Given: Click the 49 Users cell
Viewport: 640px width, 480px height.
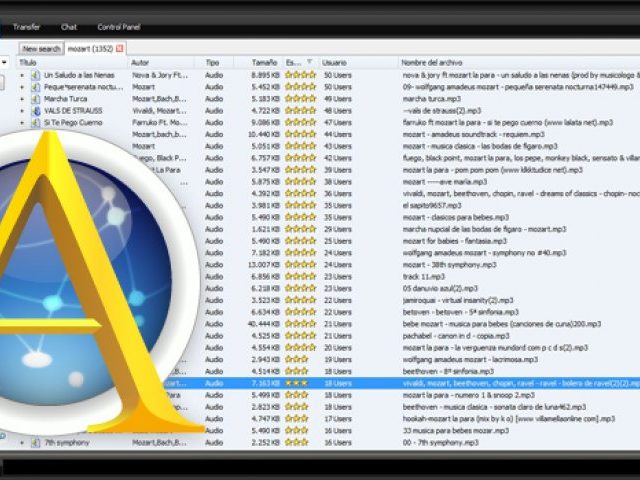Looking at the screenshot, I should click(338, 99).
